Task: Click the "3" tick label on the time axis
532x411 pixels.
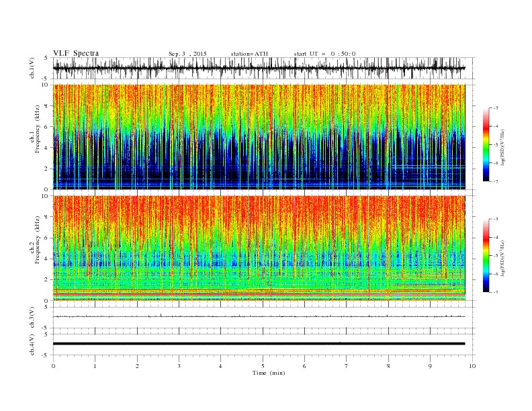Action: [179, 366]
